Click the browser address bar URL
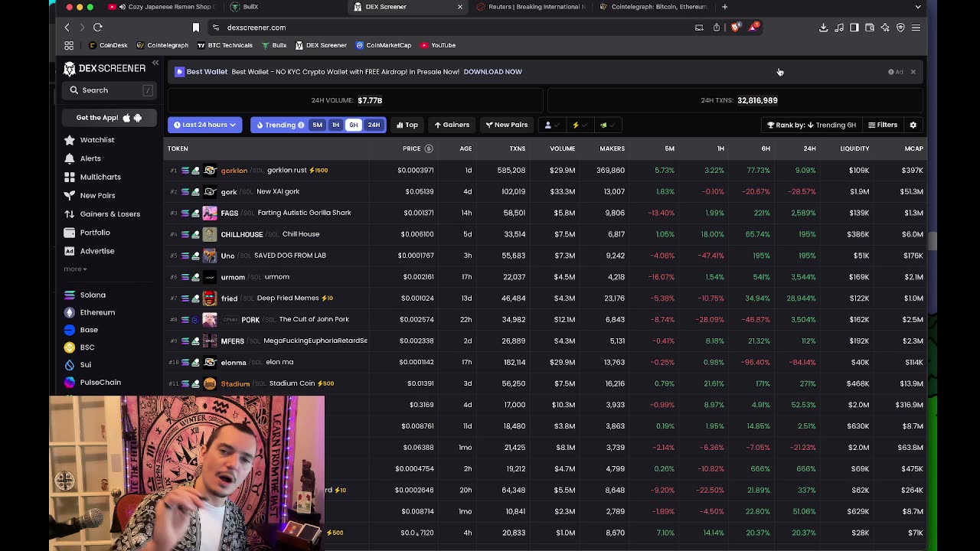980x551 pixels. [256, 28]
